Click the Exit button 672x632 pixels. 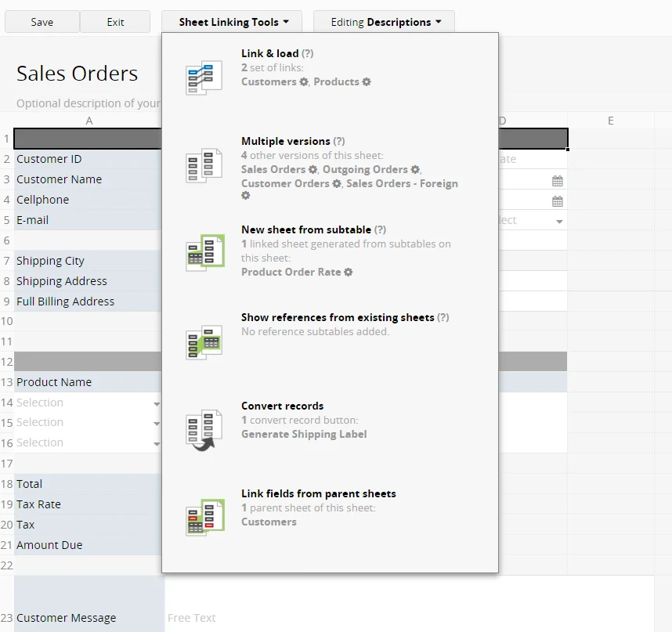(x=115, y=22)
